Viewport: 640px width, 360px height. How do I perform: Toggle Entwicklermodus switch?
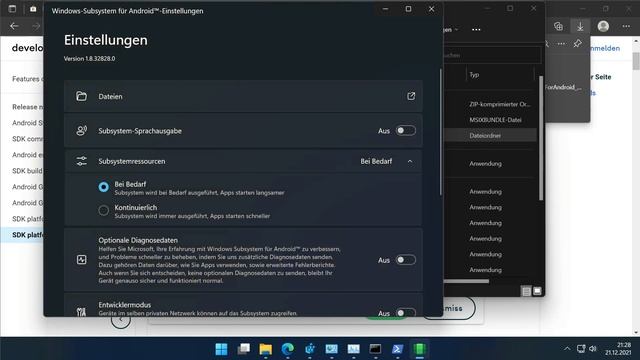pyautogui.click(x=405, y=313)
